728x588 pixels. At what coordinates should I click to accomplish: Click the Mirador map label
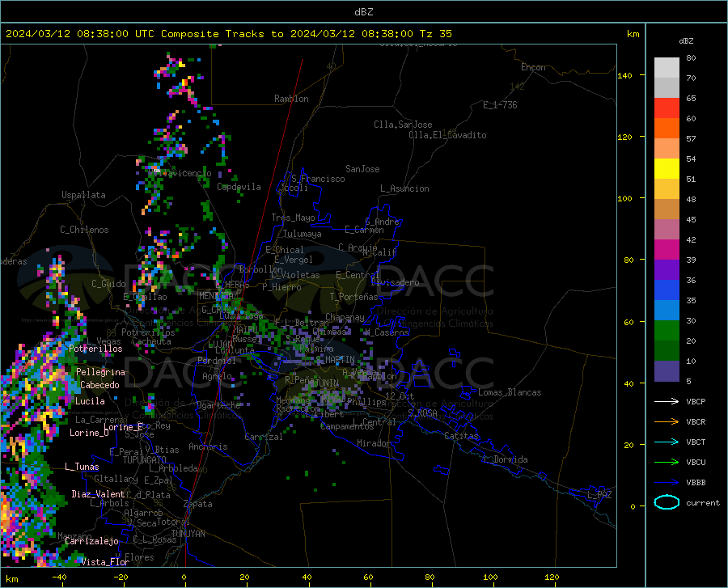[x=373, y=443]
